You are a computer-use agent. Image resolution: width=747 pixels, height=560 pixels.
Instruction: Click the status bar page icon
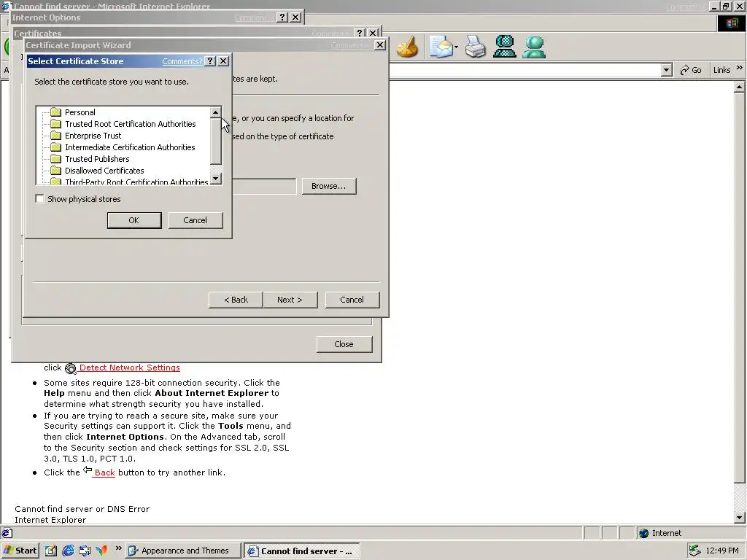[7, 533]
